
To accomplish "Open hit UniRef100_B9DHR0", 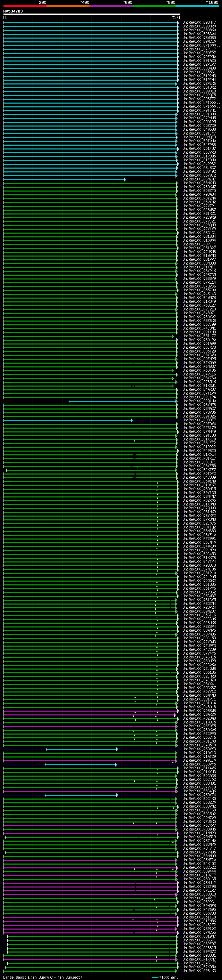I will pyautogui.click(x=199, y=26).
